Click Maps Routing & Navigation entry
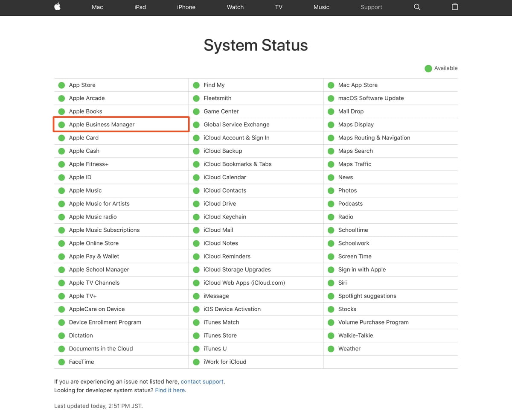The width and height of the screenshot is (512, 420). (x=374, y=138)
